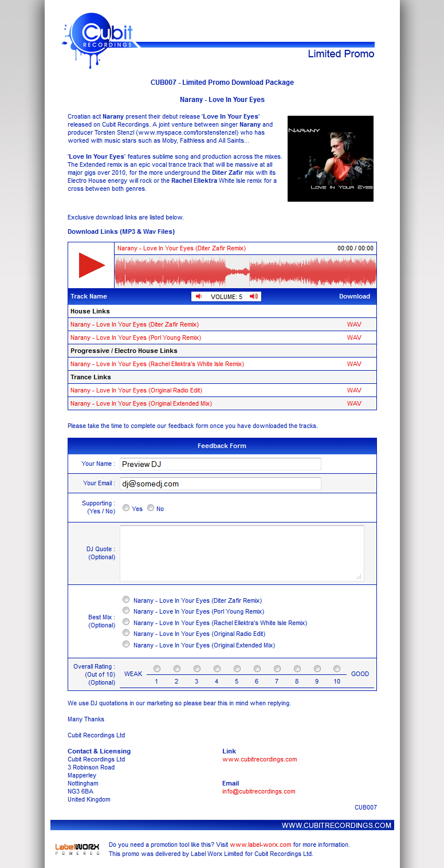444x868 pixels.
Task: Play the Diter Zafir Remix preview
Action: click(91, 265)
